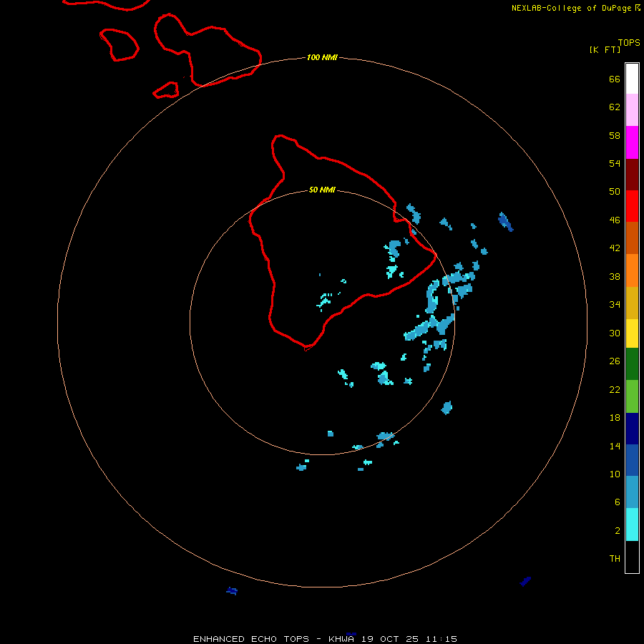
Task: Select the black TH legend swatch
Action: pos(632,557)
